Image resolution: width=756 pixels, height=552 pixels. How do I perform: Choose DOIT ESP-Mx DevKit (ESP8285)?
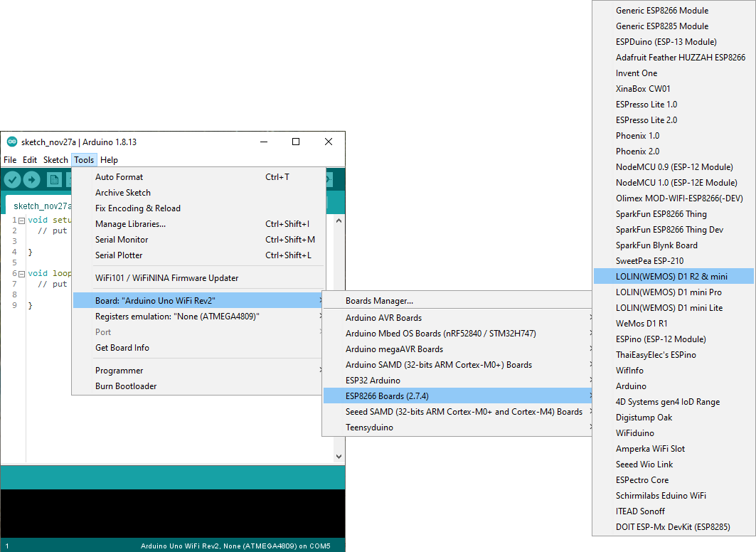[x=674, y=527]
